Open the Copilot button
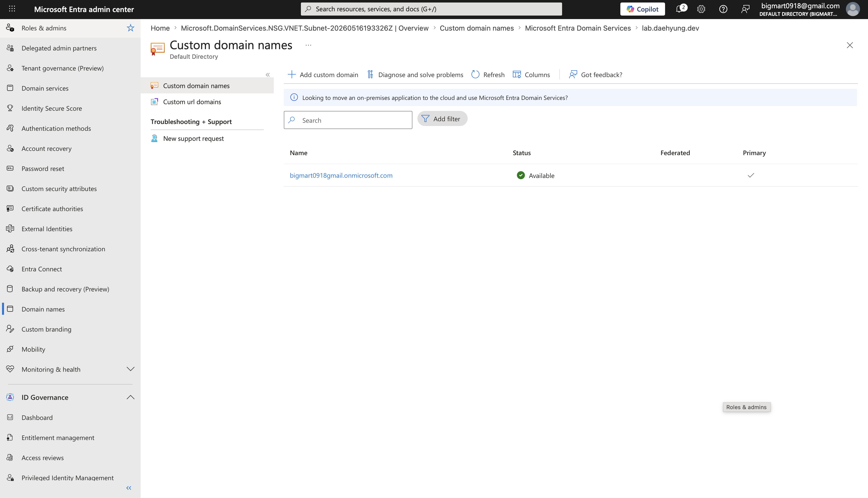 tap(642, 9)
